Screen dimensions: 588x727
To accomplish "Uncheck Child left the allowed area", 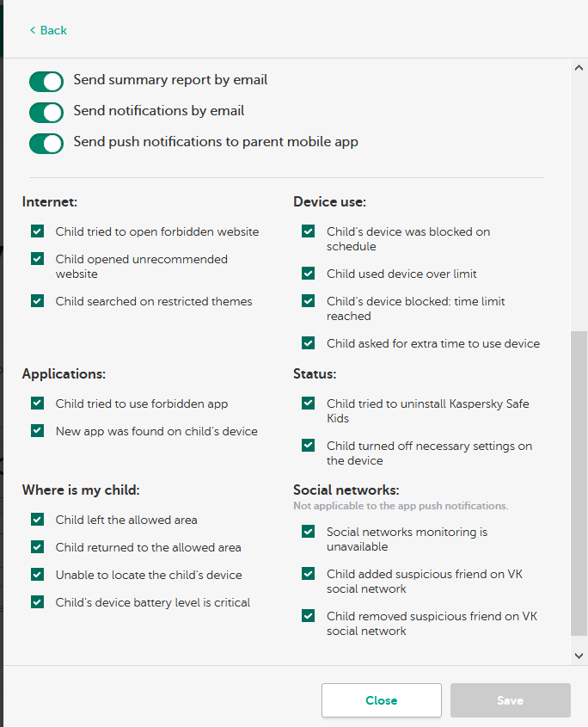I will click(37, 520).
